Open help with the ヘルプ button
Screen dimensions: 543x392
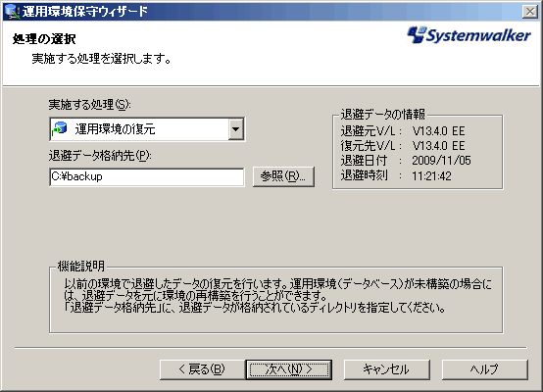[484, 369]
